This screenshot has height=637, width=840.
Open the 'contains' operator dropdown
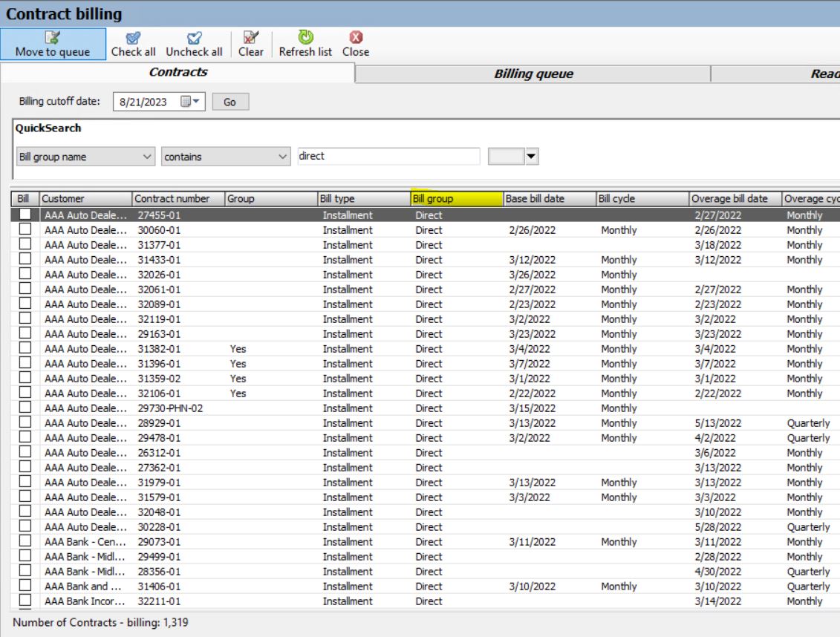point(226,157)
